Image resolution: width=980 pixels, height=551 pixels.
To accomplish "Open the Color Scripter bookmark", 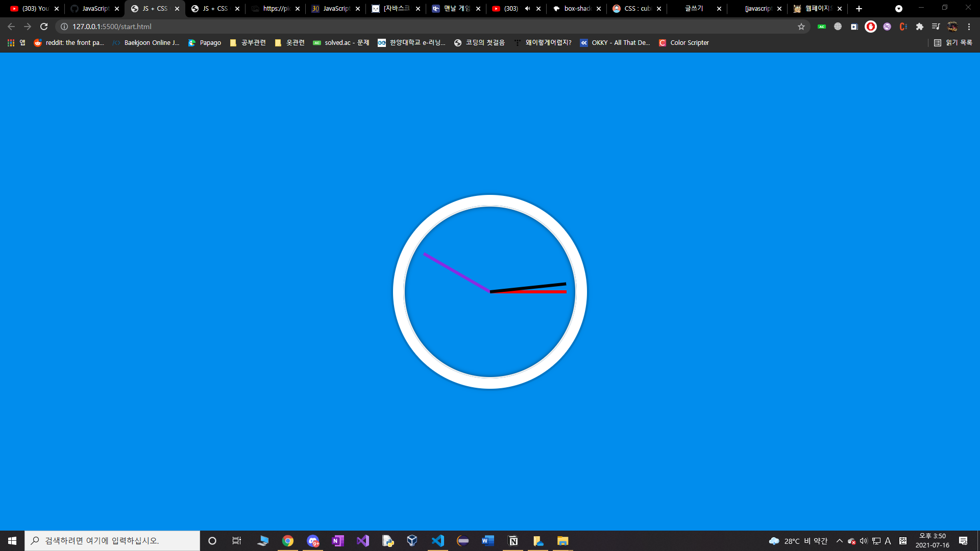I will pyautogui.click(x=684, y=43).
